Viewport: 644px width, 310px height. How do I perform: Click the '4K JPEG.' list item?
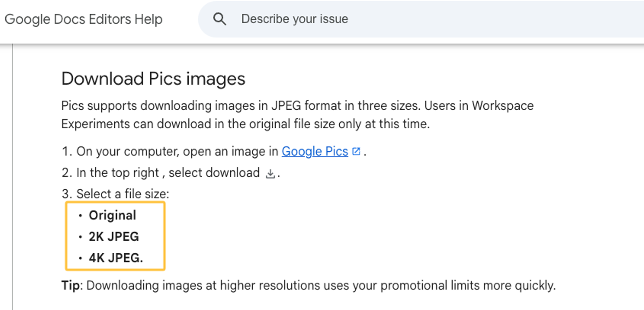tap(116, 258)
